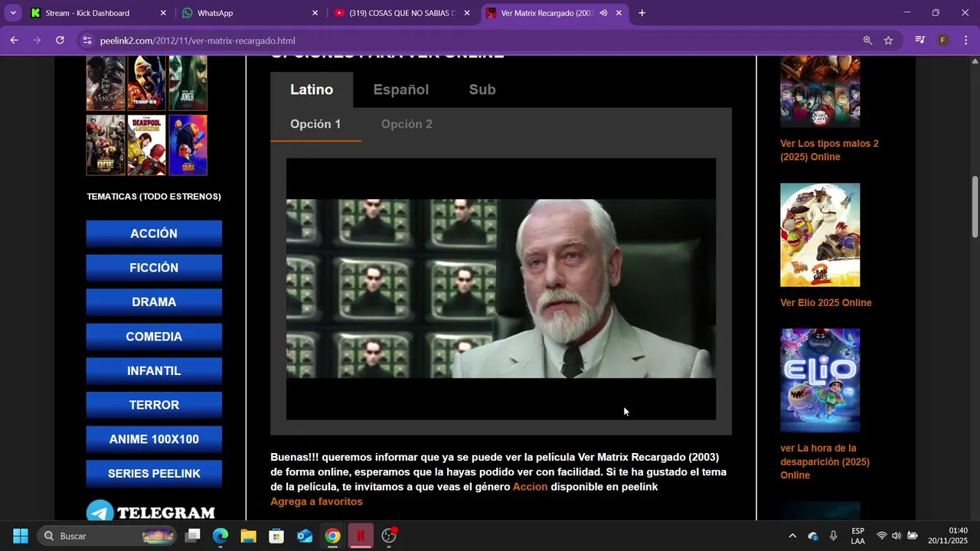The width and height of the screenshot is (980, 551).
Task: Open the red Netflix taskbar app
Action: click(x=361, y=536)
